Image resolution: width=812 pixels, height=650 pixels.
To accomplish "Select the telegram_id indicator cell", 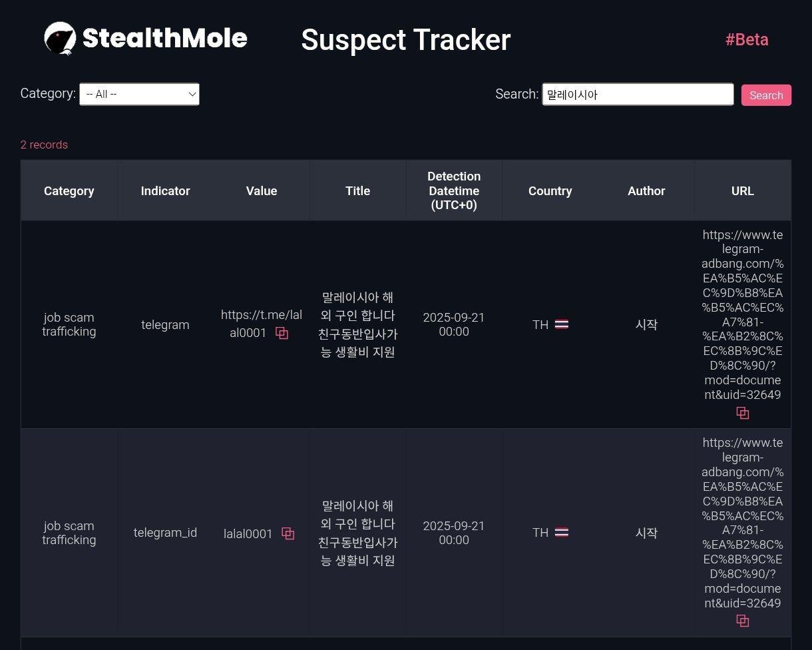I will (165, 533).
